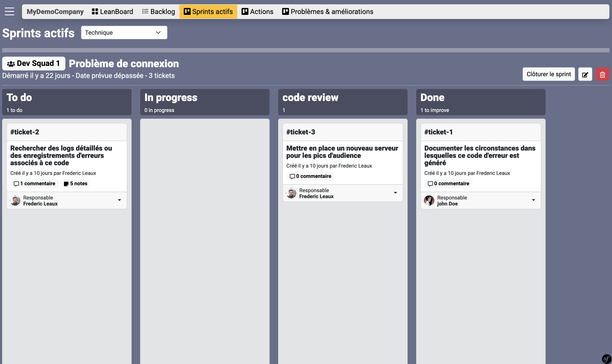Open the 1 commentaire badge on ticket-2
The image size is (612, 364).
coord(34,184)
